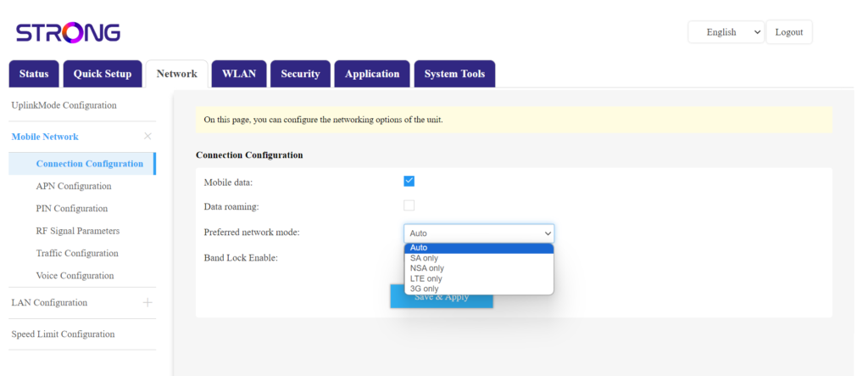
Task: Choose 3G only network mode
Action: point(479,289)
